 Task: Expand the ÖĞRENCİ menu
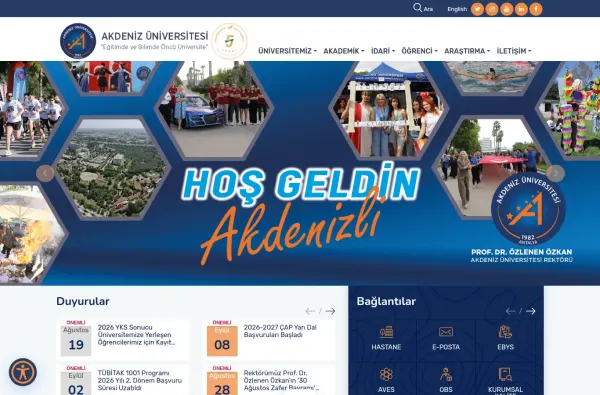point(419,51)
